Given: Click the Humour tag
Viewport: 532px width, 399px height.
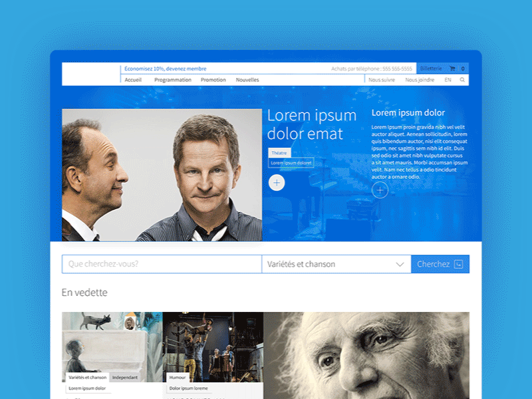Looking at the screenshot, I should (x=178, y=377).
